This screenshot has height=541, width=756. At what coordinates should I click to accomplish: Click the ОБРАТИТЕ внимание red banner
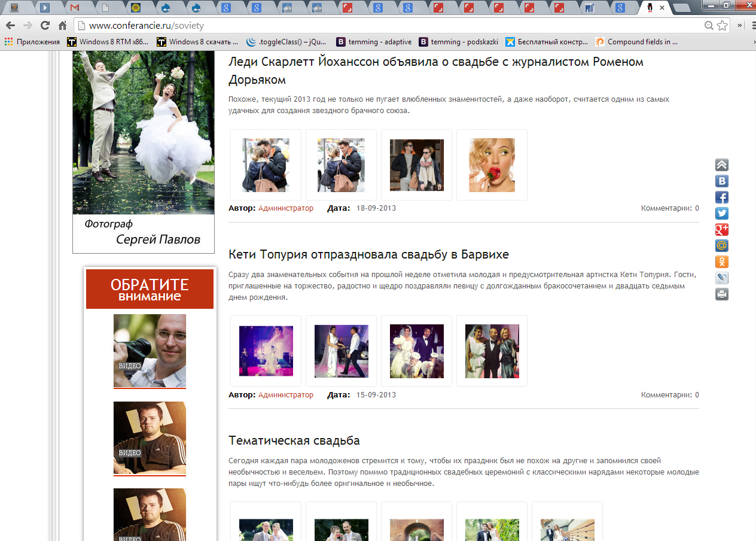point(150,289)
